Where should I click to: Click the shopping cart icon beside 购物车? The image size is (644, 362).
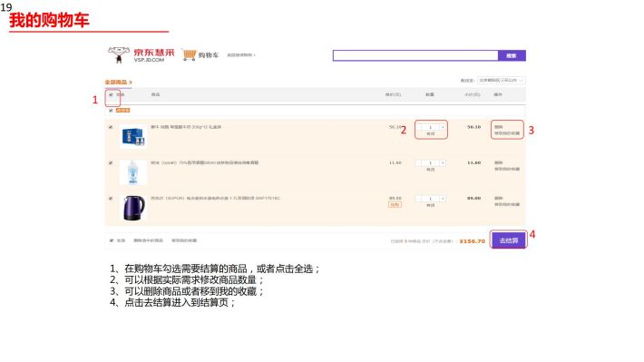(x=190, y=54)
